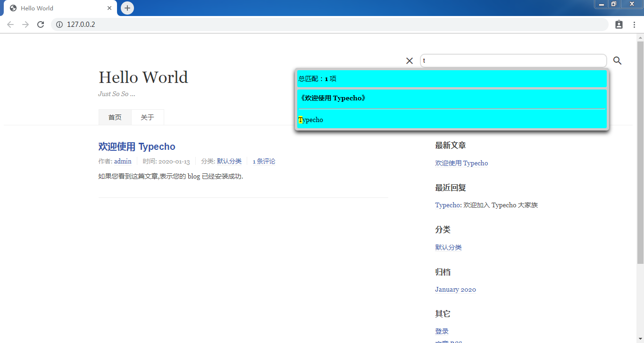Open 欢迎使用 Typecho under 最新文章
Viewport: 644px width, 343px height.
point(461,163)
